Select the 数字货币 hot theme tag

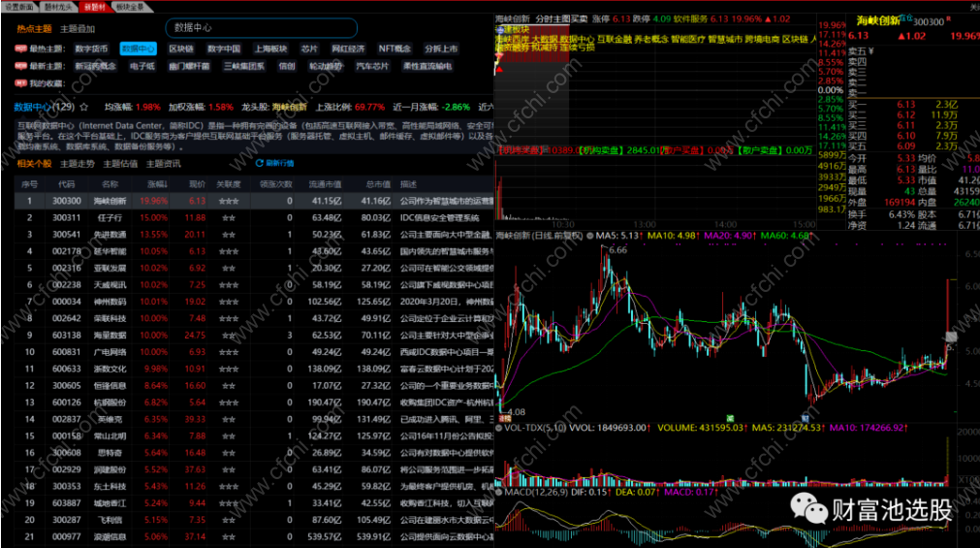pos(91,48)
